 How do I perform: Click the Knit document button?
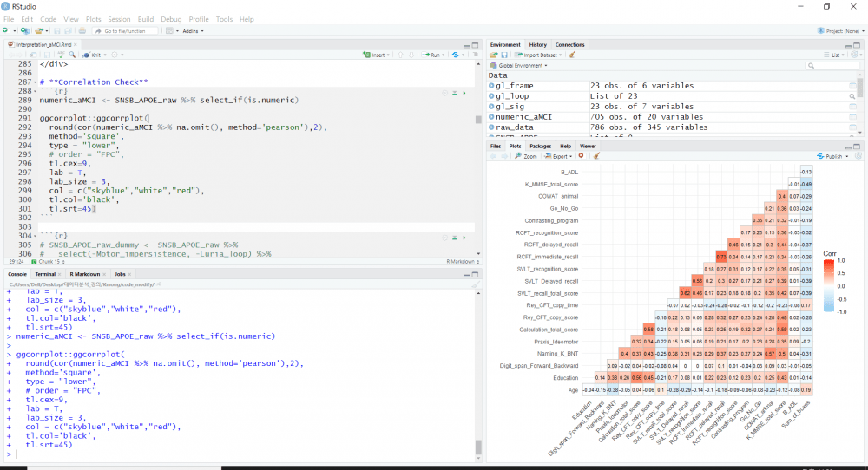95,55
